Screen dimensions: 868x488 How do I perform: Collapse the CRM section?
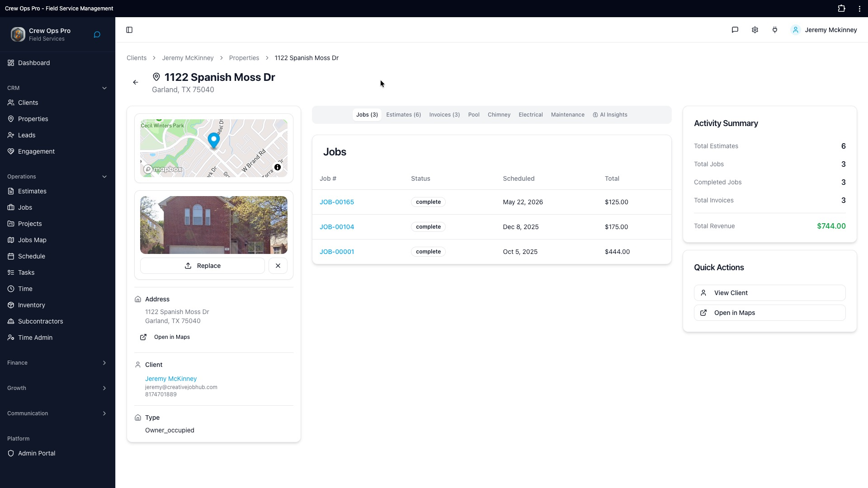coord(57,88)
